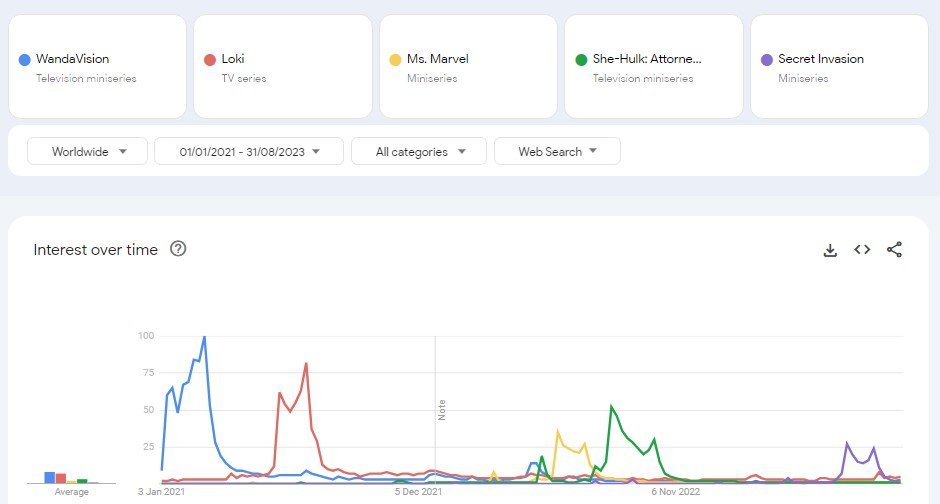Click the red Loki color dot

(209, 59)
